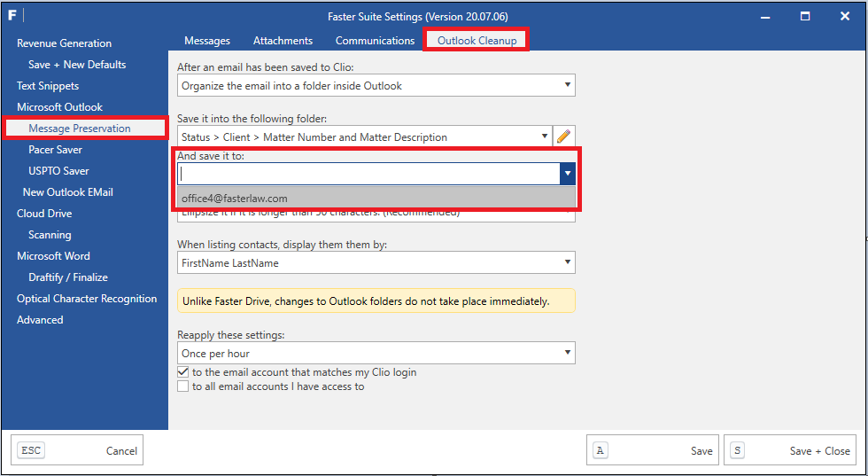Click the Cancel button
The image size is (868, 476).
pyautogui.click(x=77, y=450)
